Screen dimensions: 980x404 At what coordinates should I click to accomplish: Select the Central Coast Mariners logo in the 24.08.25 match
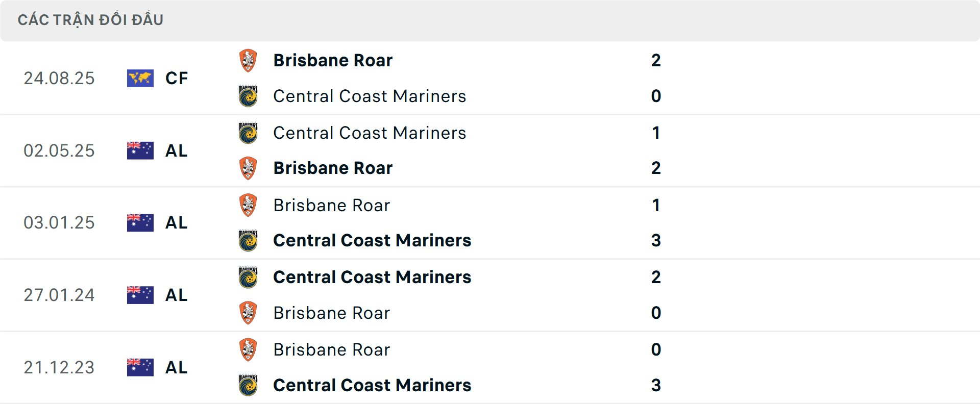click(x=249, y=96)
